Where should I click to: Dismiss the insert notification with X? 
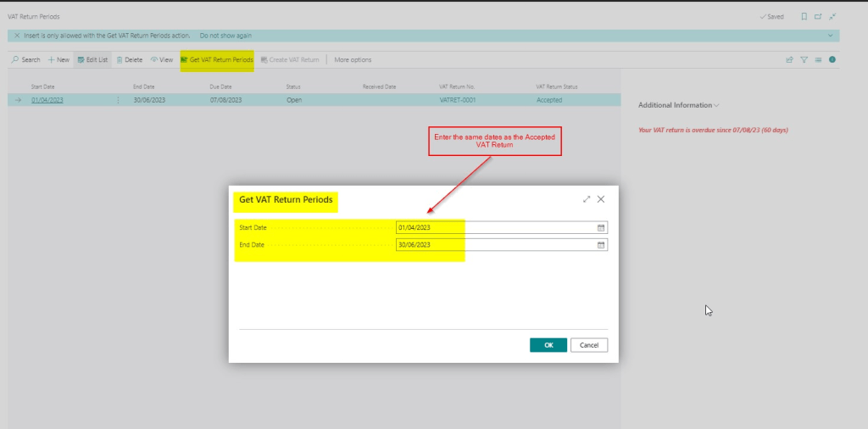[17, 36]
